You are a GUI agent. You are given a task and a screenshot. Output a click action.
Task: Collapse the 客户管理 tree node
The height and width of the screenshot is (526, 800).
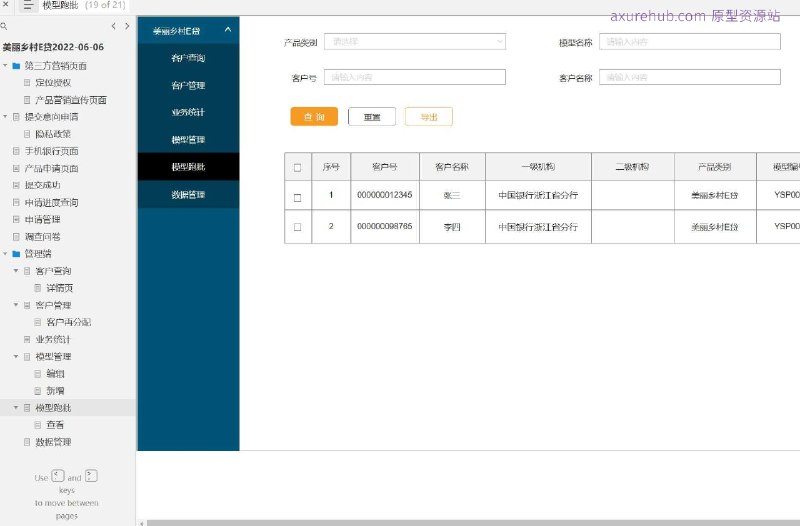click(x=16, y=305)
